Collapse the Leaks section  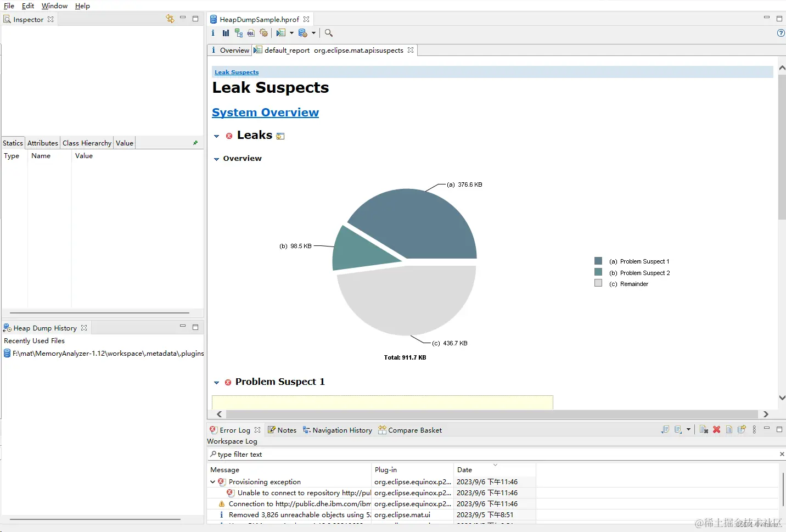[216, 136]
